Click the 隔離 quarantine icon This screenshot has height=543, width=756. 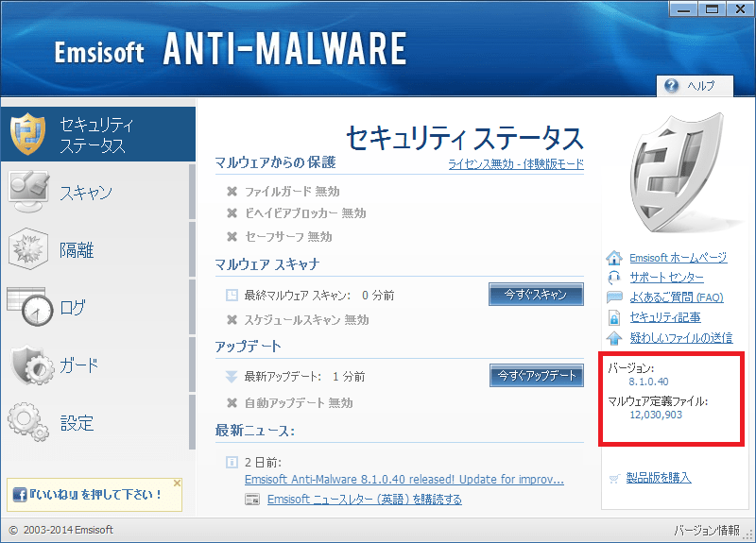click(x=28, y=248)
